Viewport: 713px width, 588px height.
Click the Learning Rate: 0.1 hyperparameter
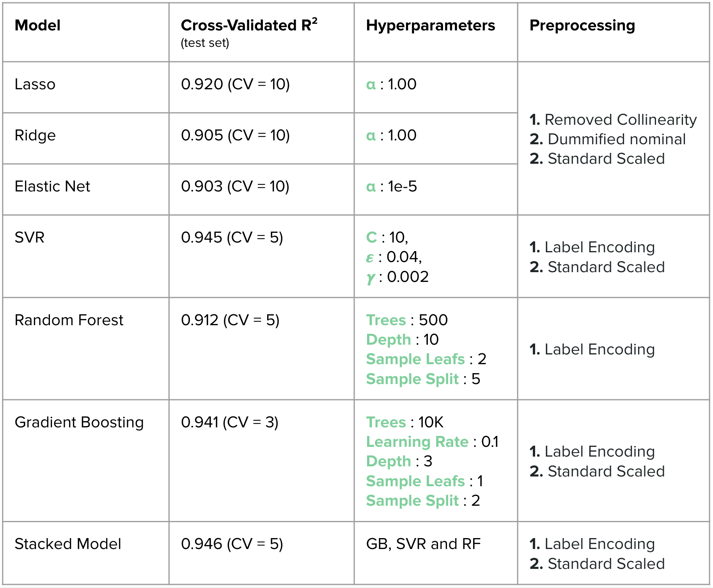click(x=432, y=442)
